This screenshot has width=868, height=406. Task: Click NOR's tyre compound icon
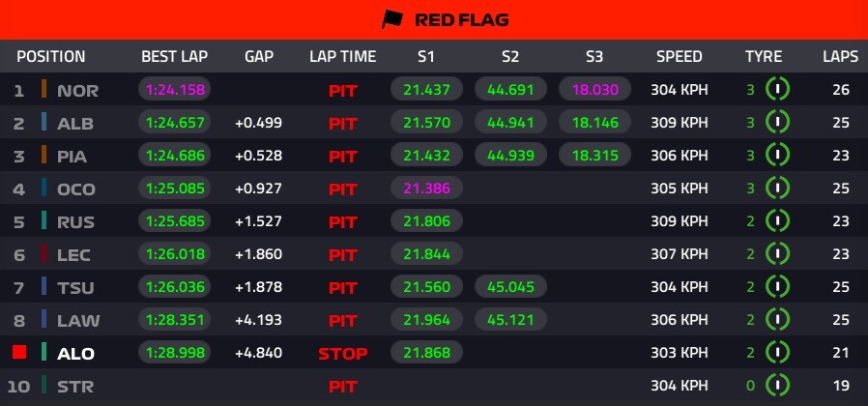pos(778,91)
